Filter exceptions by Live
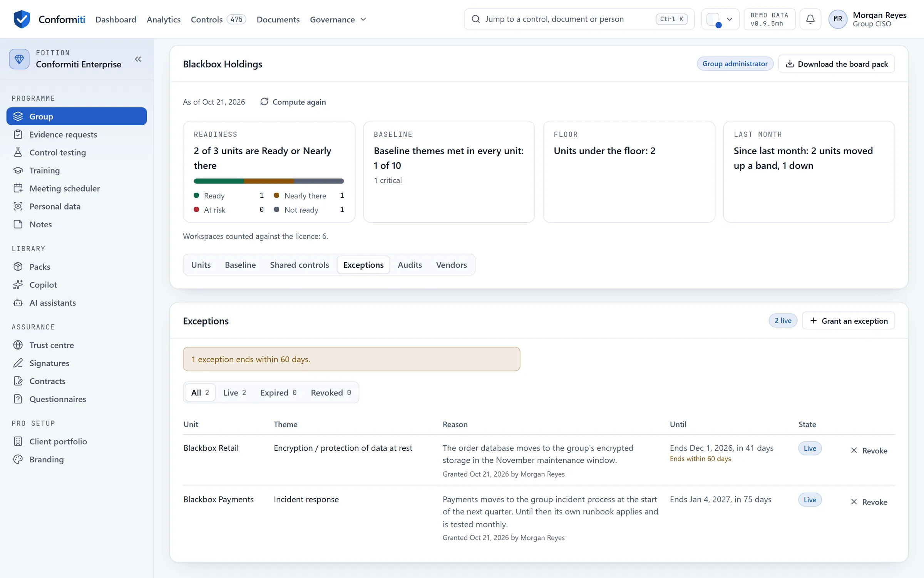 click(234, 393)
